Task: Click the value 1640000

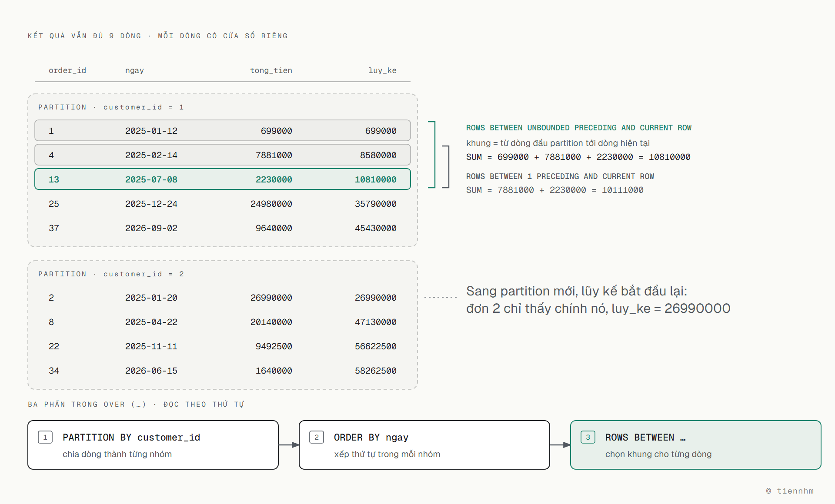Action: coord(274,371)
